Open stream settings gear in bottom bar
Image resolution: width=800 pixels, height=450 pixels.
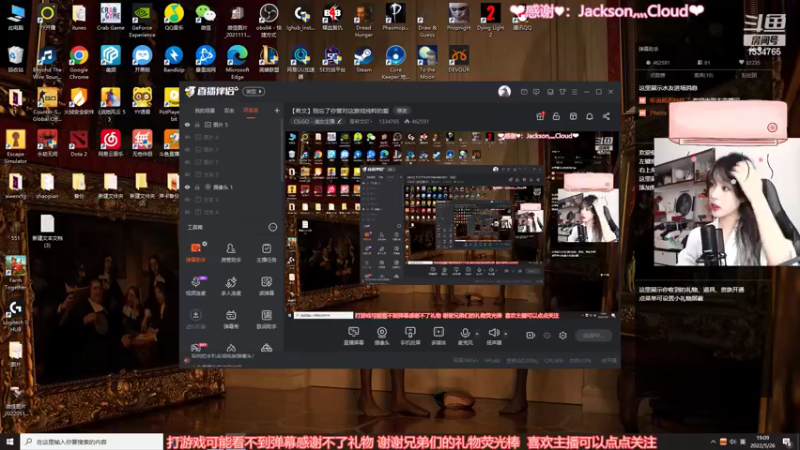563,335
